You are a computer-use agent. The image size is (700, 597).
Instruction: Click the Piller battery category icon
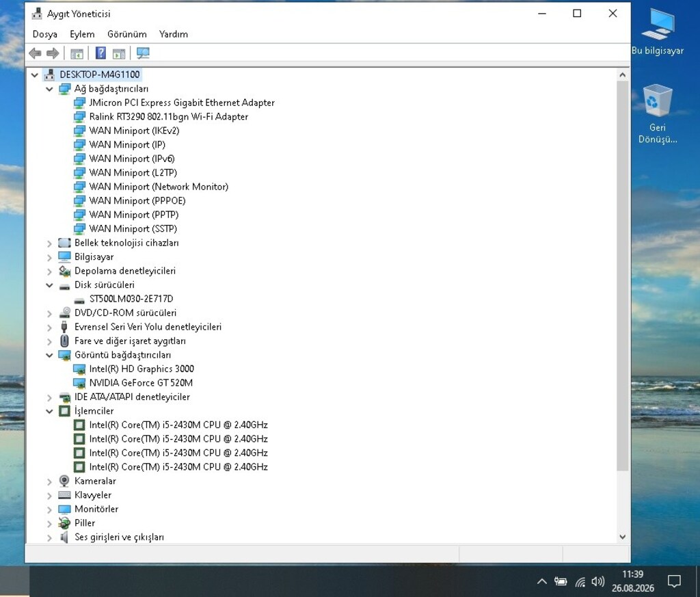(x=64, y=523)
